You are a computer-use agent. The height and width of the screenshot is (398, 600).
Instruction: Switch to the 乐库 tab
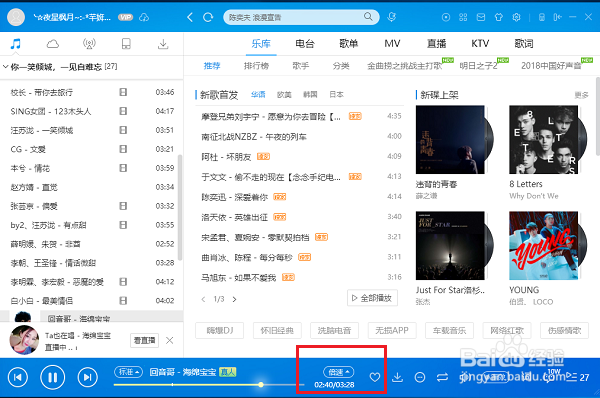pos(261,44)
